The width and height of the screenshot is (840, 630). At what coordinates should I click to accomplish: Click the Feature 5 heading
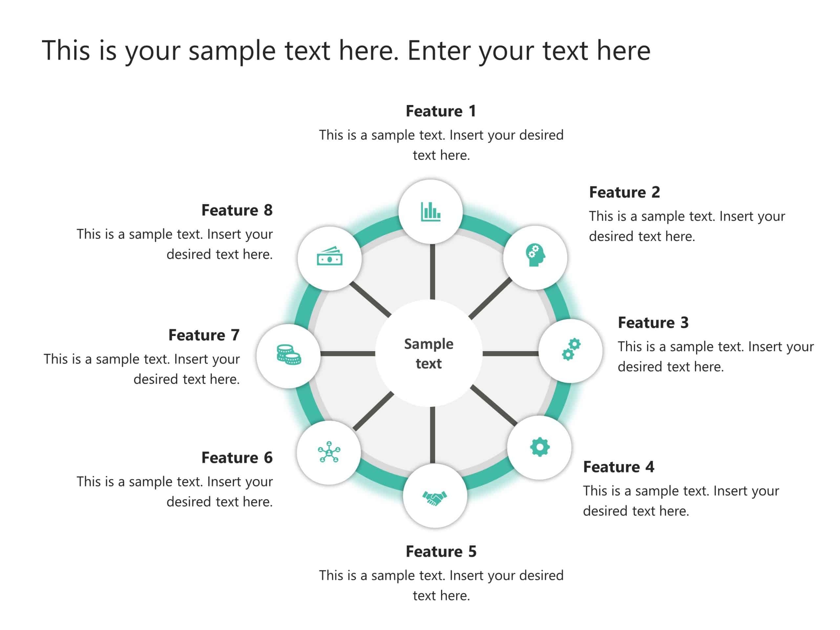pos(440,552)
